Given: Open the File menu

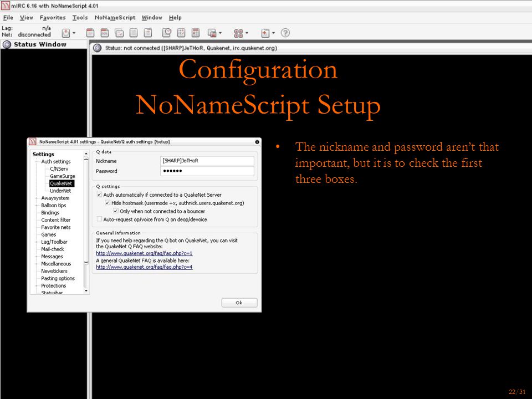Looking at the screenshot, I should point(8,18).
